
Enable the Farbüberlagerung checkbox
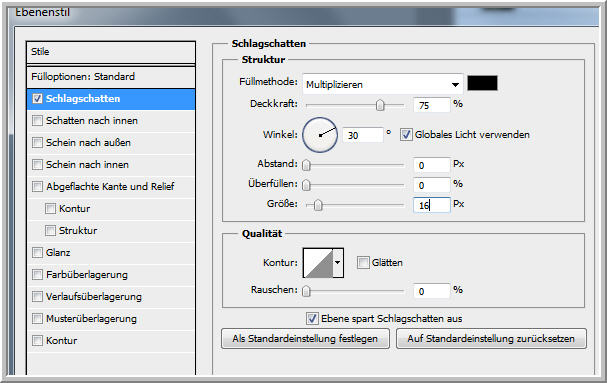click(37, 275)
